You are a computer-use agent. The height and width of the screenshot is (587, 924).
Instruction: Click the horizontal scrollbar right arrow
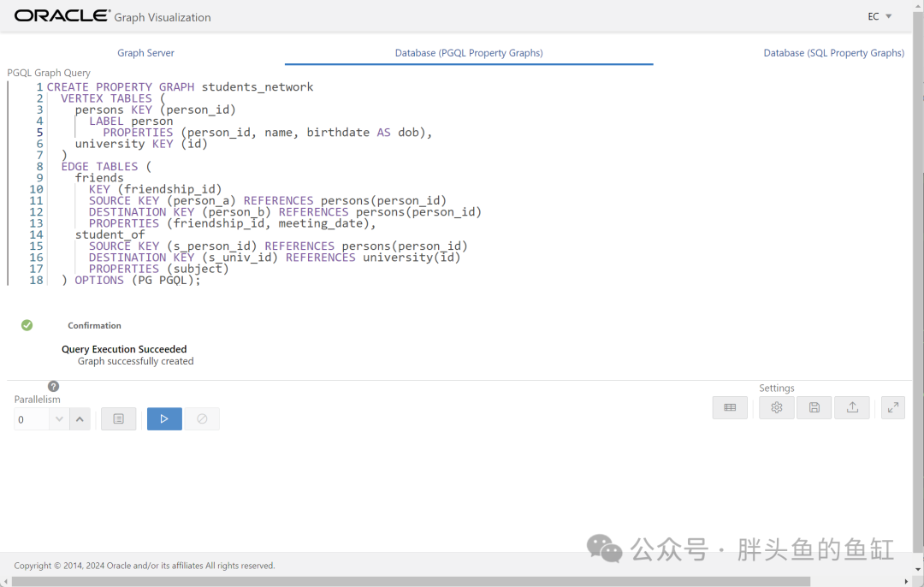906,582
